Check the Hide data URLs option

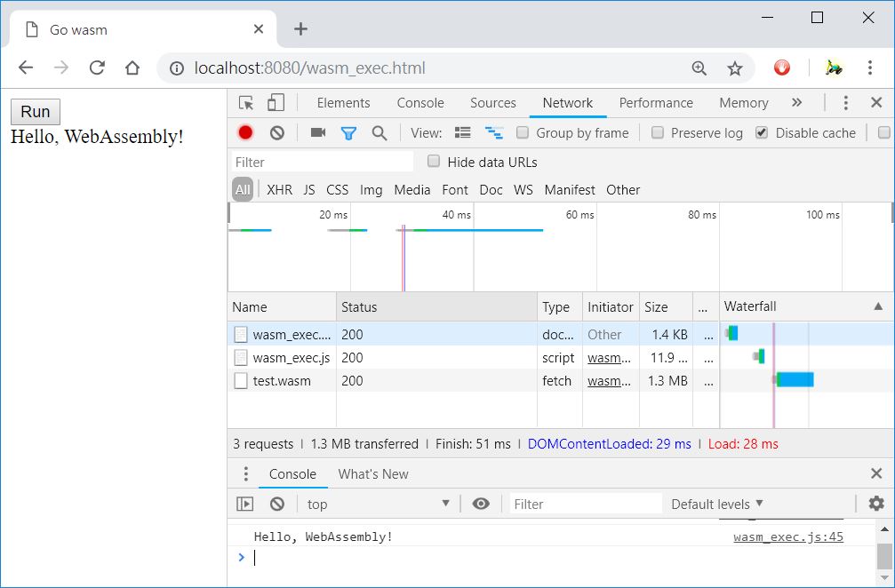(x=434, y=162)
